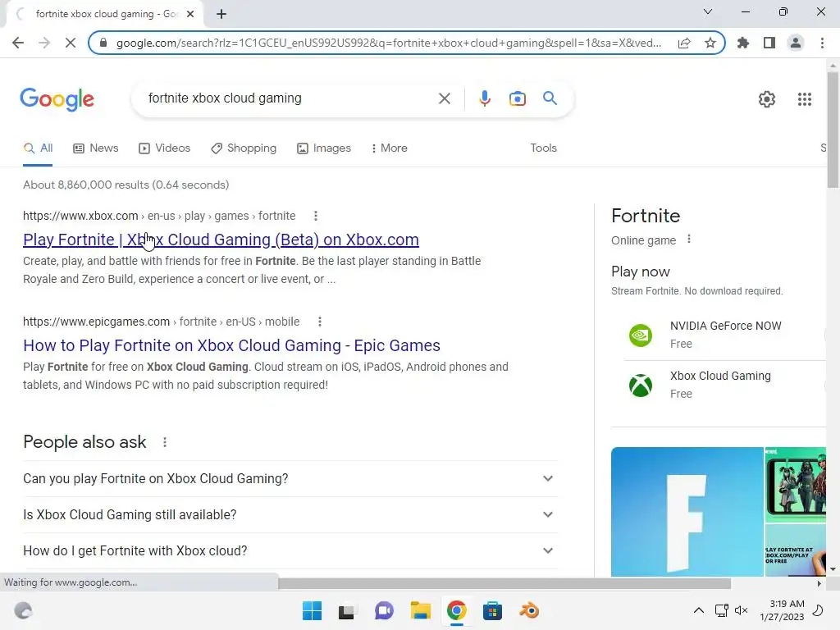
Task: Open Microsoft Store from taskbar
Action: tap(492, 610)
